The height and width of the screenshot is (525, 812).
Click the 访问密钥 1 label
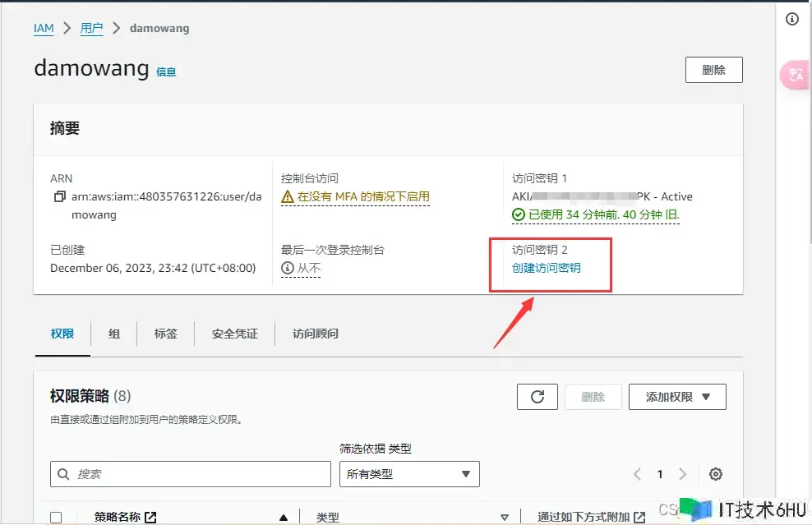coord(540,178)
